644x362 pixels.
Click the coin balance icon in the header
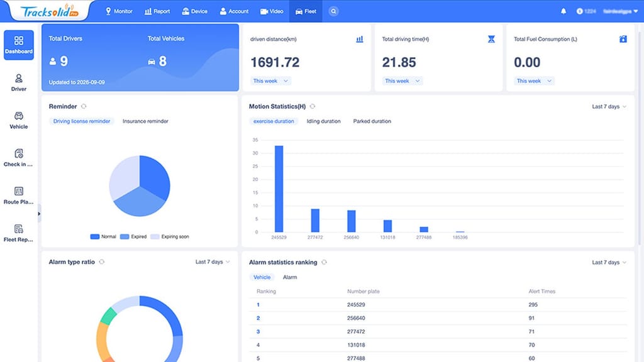579,11
